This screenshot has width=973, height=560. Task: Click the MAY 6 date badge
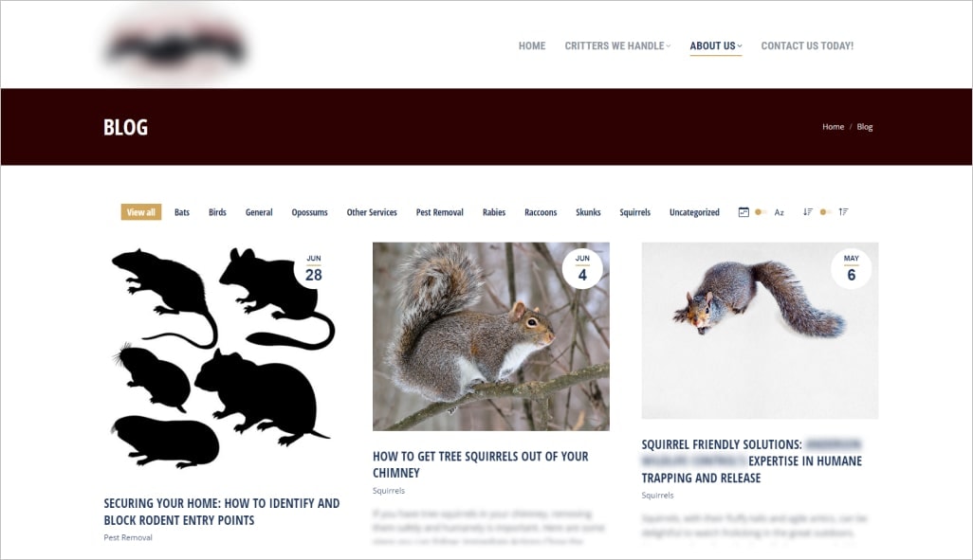point(851,268)
